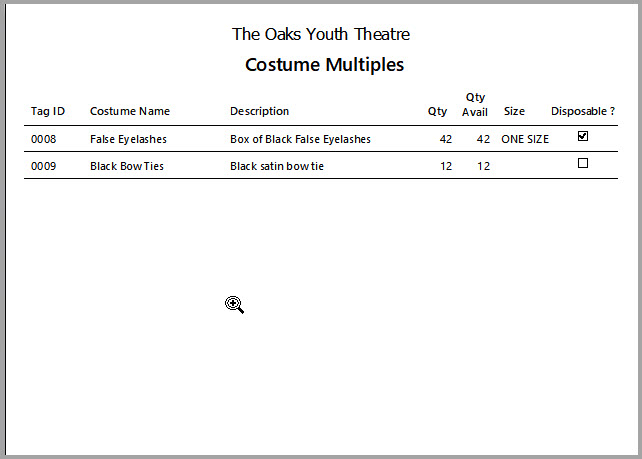642x459 pixels.
Task: Click the Qty column header
Action: tap(437, 111)
